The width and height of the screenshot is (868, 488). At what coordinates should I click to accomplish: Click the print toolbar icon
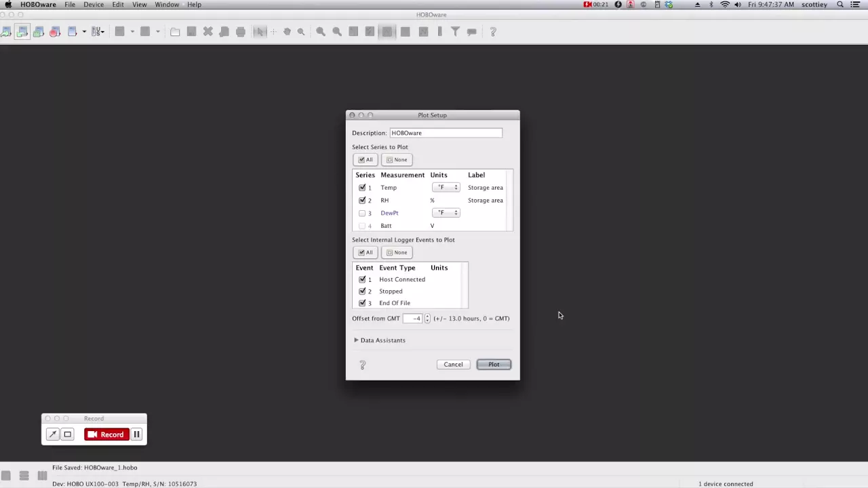pos(240,31)
